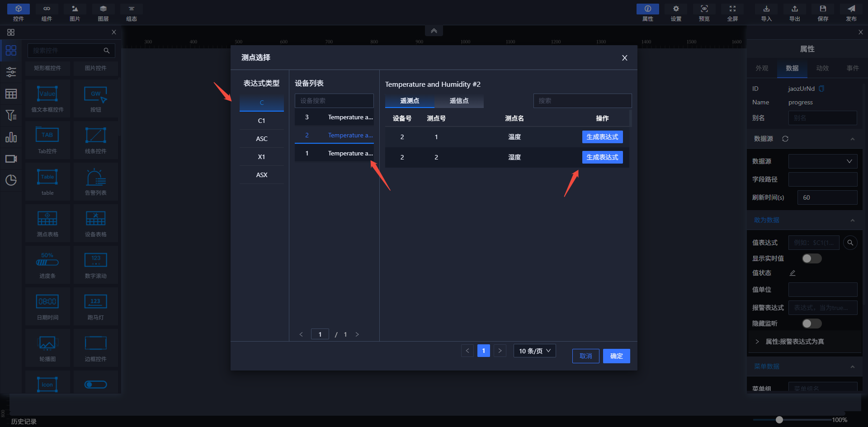The height and width of the screenshot is (427, 868).
Task: Generate expression for 温度 point
Action: coord(602,137)
